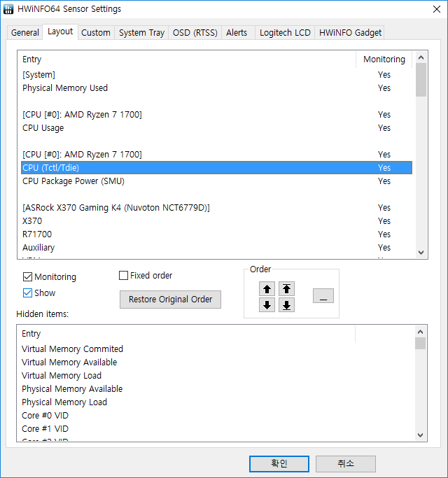The width and height of the screenshot is (448, 478).
Task: Click Restore Original Order button
Action: (171, 300)
